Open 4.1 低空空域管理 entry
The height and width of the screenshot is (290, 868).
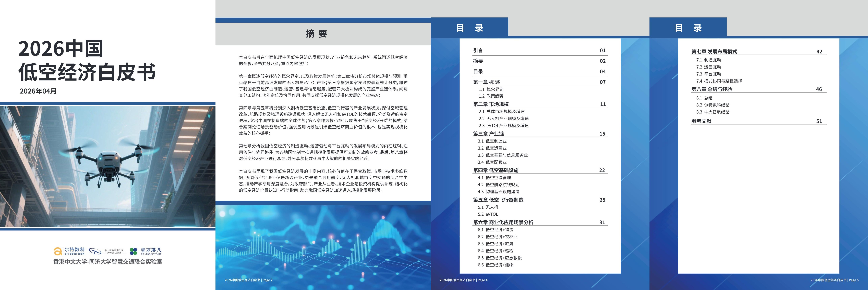click(x=494, y=178)
